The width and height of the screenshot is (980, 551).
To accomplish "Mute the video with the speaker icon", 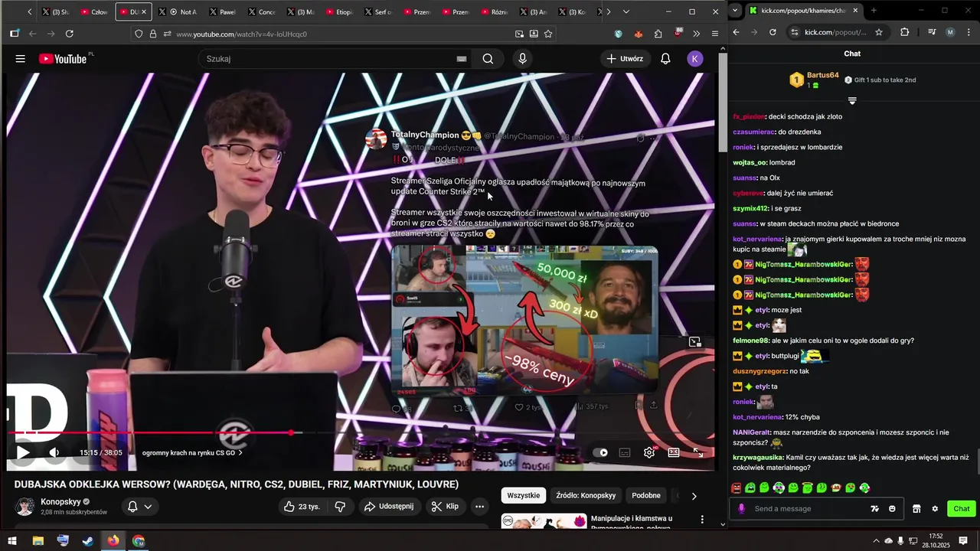I will (x=54, y=452).
